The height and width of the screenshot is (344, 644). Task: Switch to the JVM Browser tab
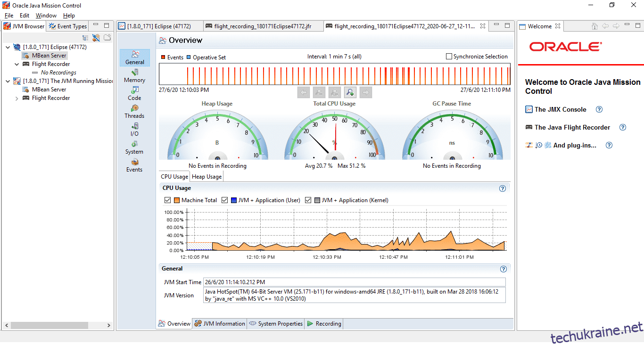(25, 26)
